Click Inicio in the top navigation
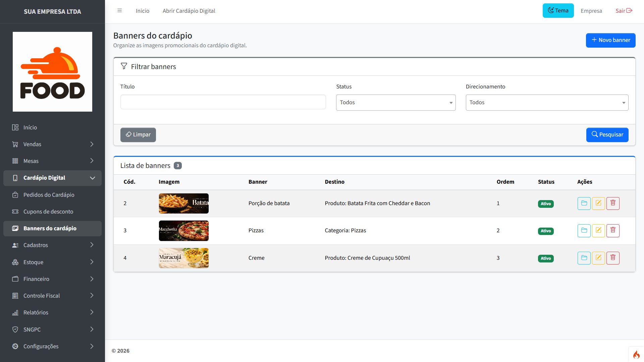 (143, 11)
